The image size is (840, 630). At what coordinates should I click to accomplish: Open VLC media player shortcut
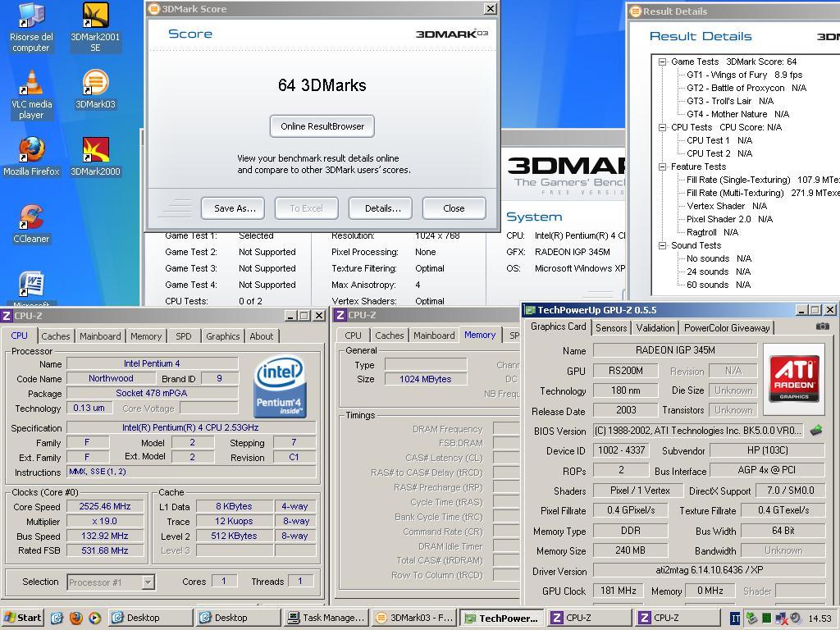pyautogui.click(x=31, y=95)
